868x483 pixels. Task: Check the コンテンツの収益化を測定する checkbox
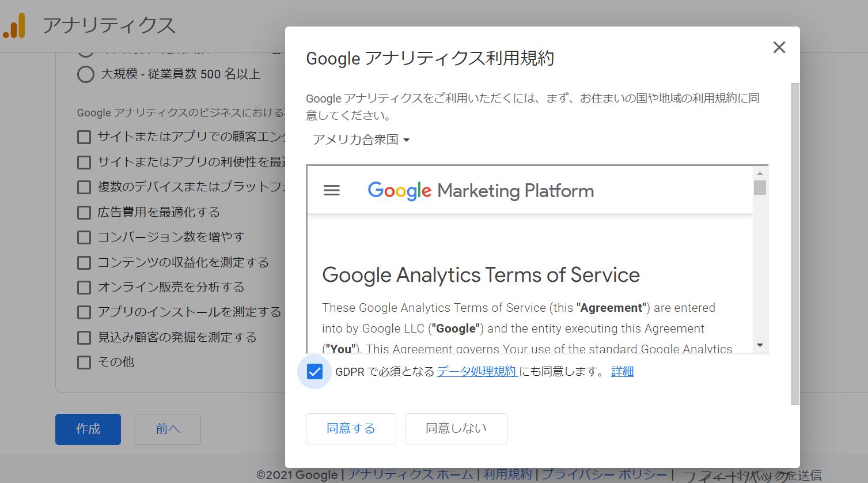(84, 263)
